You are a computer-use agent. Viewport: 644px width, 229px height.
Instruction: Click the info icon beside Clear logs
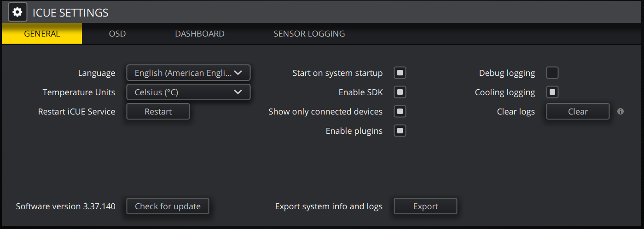[x=621, y=111]
